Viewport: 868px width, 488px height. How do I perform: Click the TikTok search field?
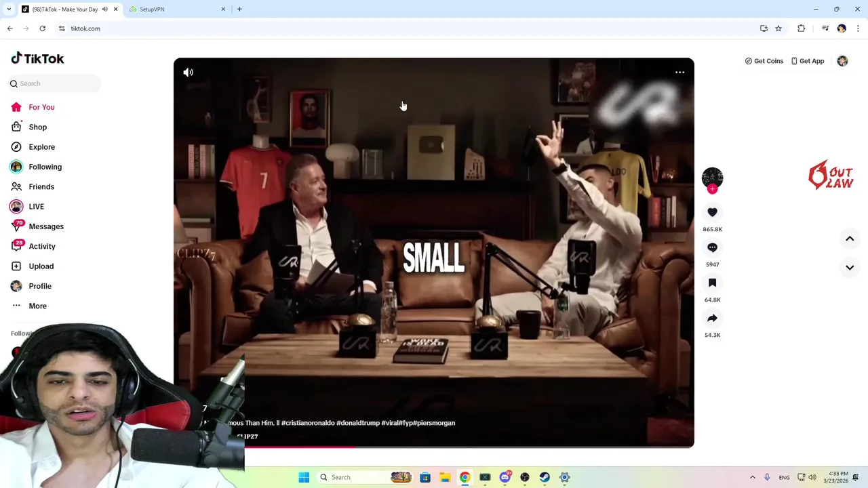point(54,83)
